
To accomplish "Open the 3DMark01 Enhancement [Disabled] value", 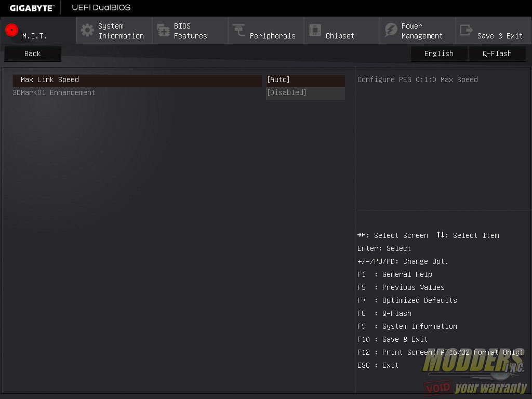I will click(x=305, y=93).
